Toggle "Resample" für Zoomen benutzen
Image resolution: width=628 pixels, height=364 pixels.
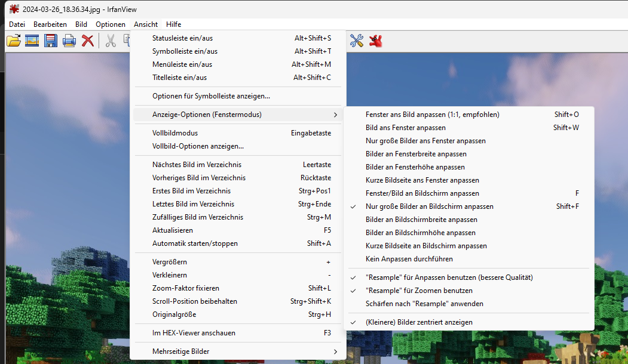pos(468,291)
